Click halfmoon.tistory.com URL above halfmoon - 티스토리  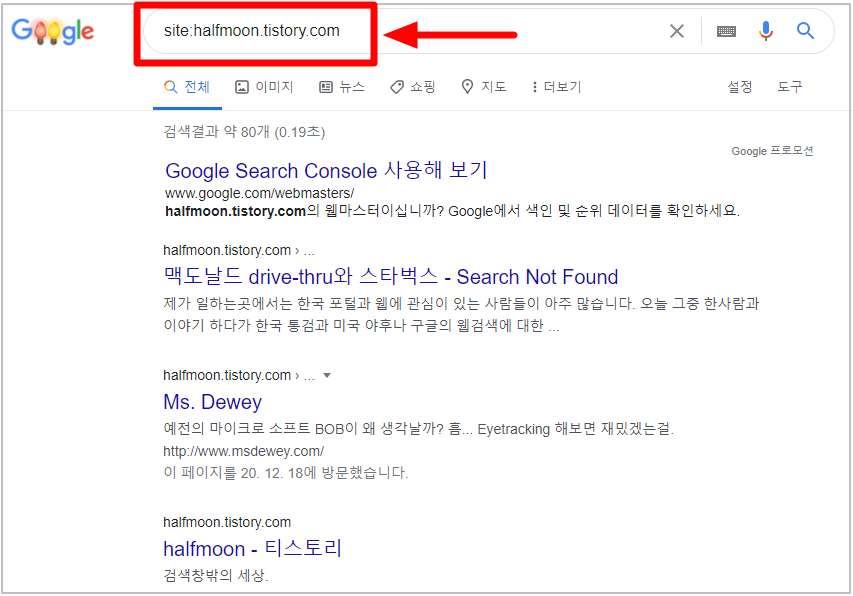click(x=227, y=523)
